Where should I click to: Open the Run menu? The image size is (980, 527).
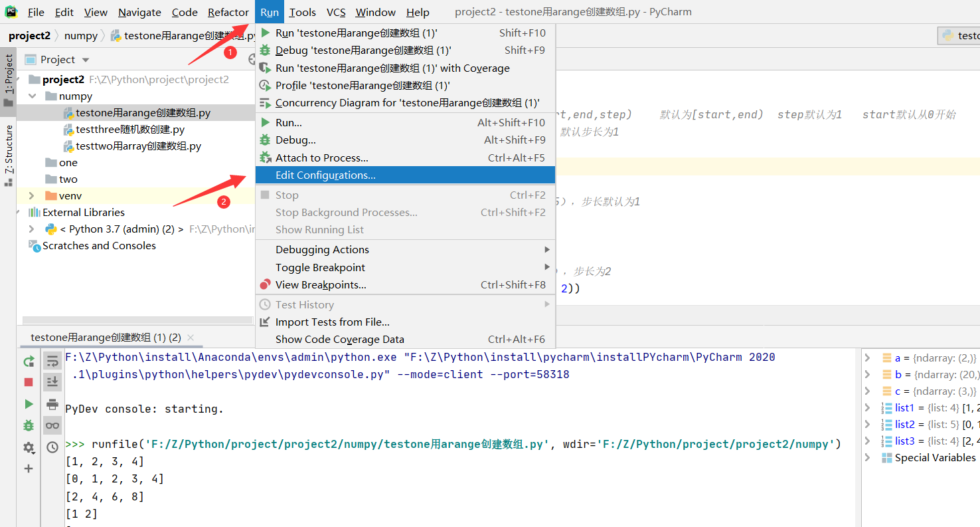270,12
